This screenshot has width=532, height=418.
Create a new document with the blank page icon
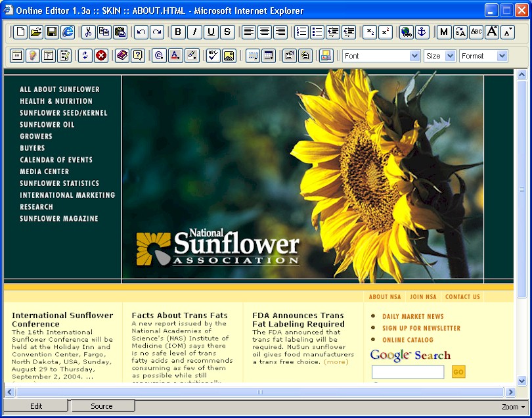click(20, 32)
